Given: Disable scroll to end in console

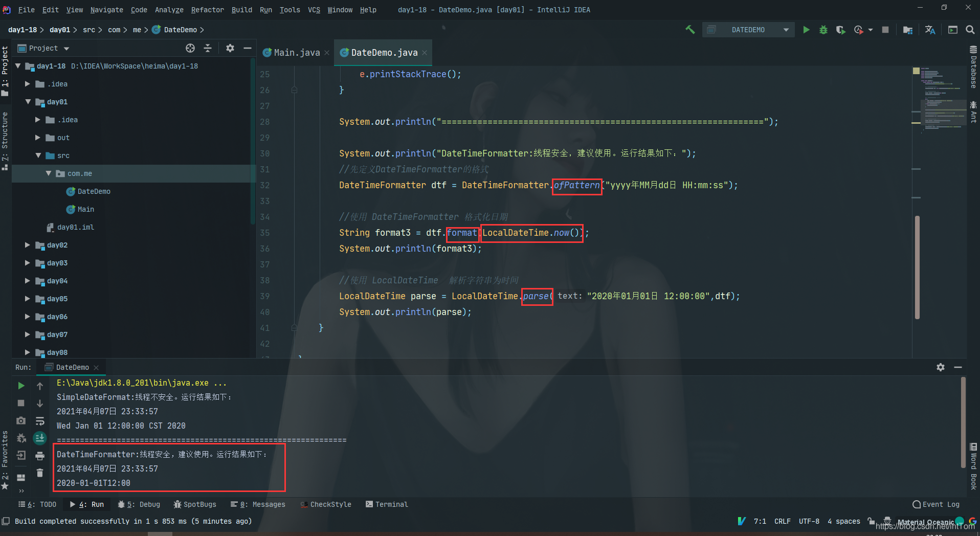Looking at the screenshot, I should click(x=40, y=438).
